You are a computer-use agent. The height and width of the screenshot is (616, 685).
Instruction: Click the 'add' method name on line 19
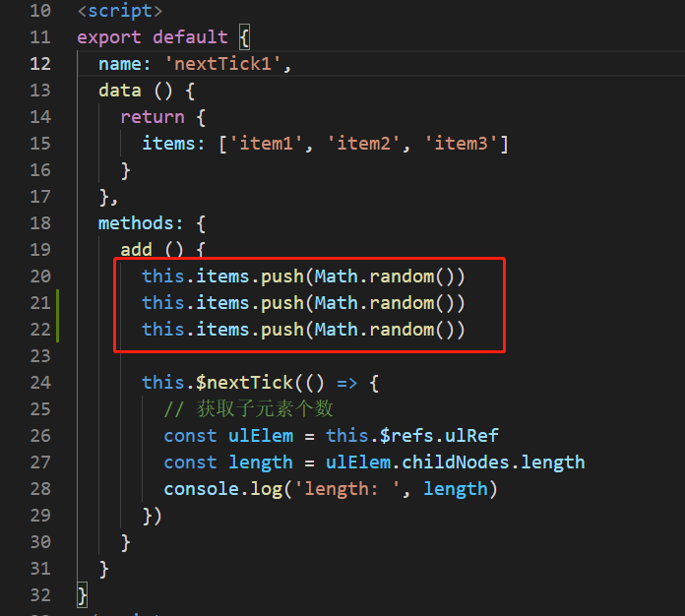[x=136, y=250]
